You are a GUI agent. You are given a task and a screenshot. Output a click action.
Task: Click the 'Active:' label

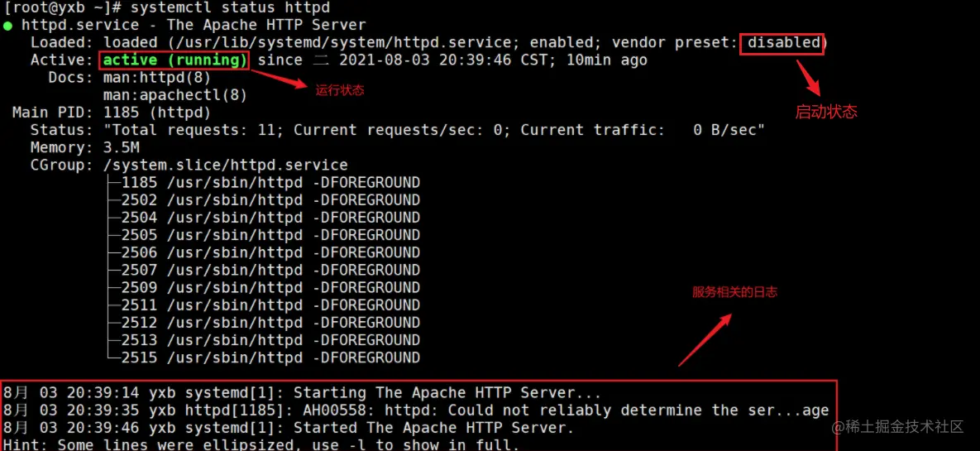[x=62, y=60]
